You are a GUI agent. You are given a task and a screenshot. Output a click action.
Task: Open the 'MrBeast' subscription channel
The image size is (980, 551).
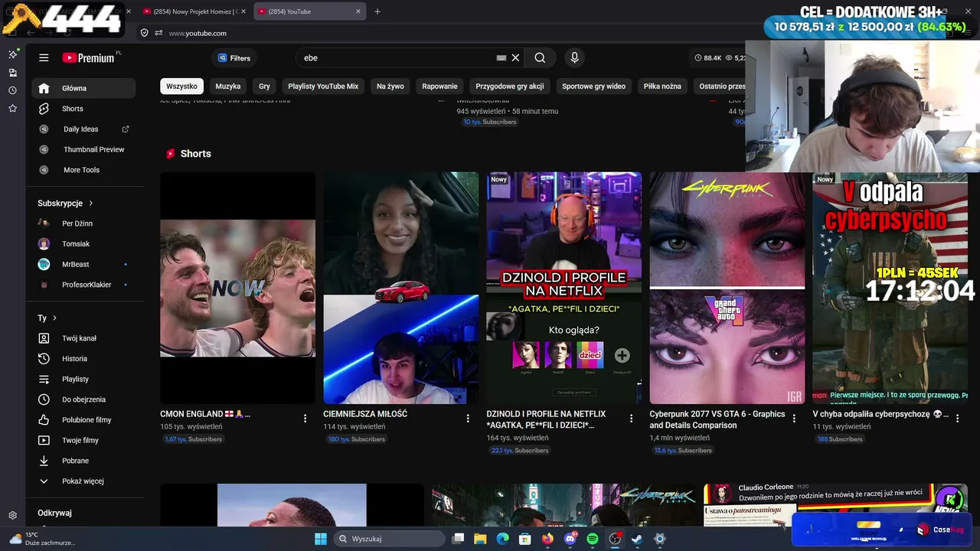83,264
